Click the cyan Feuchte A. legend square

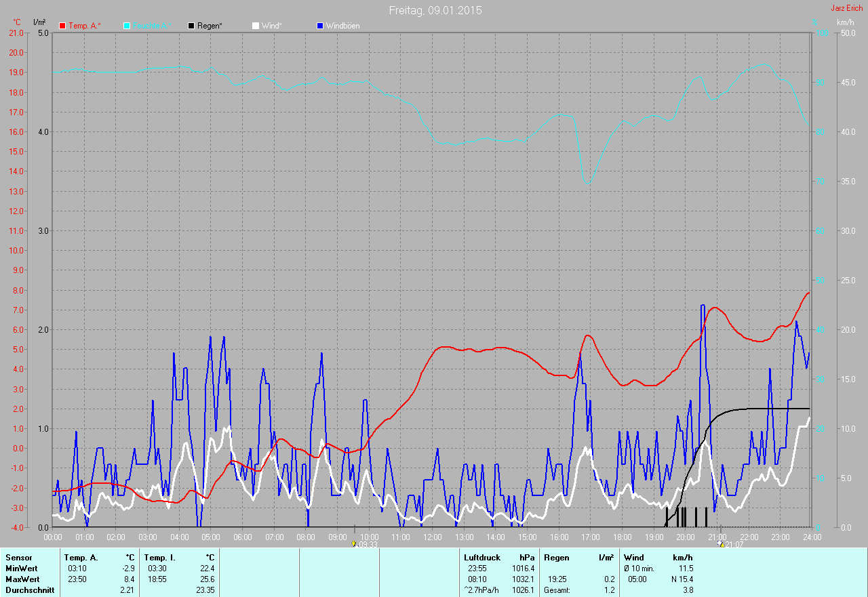point(127,26)
